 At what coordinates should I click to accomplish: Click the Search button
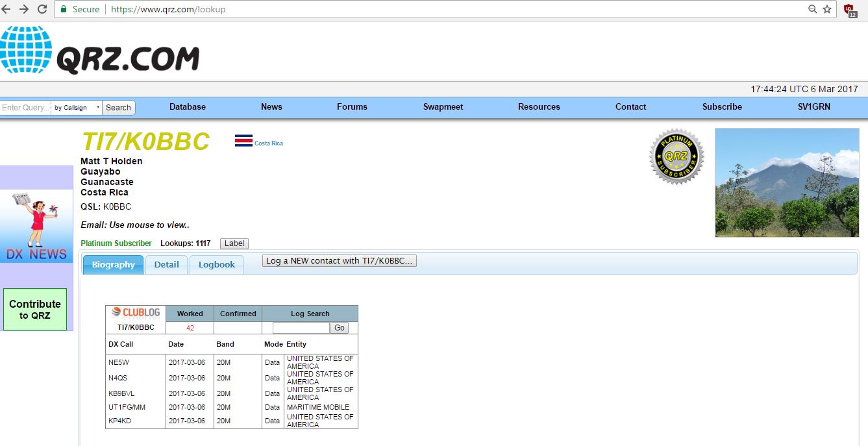pos(118,108)
